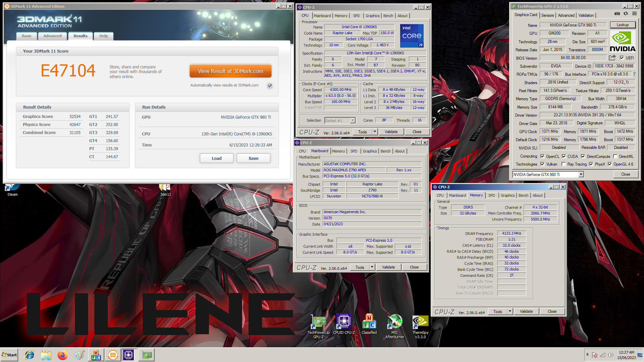This screenshot has width=644, height=362.
Task: Show hidden system tray icons
Action: click(587, 355)
